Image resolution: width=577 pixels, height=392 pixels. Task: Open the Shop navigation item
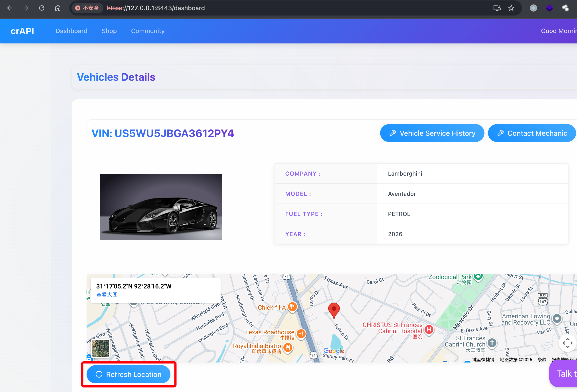pyautogui.click(x=109, y=31)
